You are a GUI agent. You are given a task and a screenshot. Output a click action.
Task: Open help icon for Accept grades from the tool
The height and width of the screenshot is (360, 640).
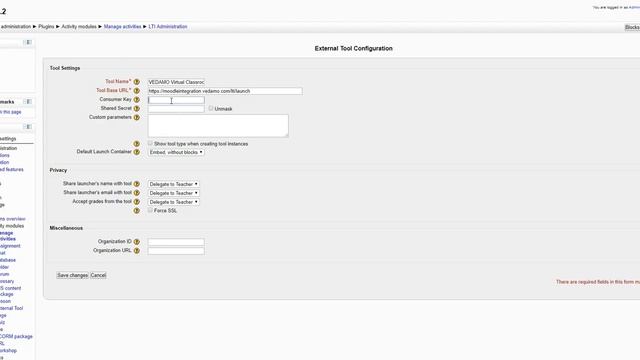pos(137,202)
